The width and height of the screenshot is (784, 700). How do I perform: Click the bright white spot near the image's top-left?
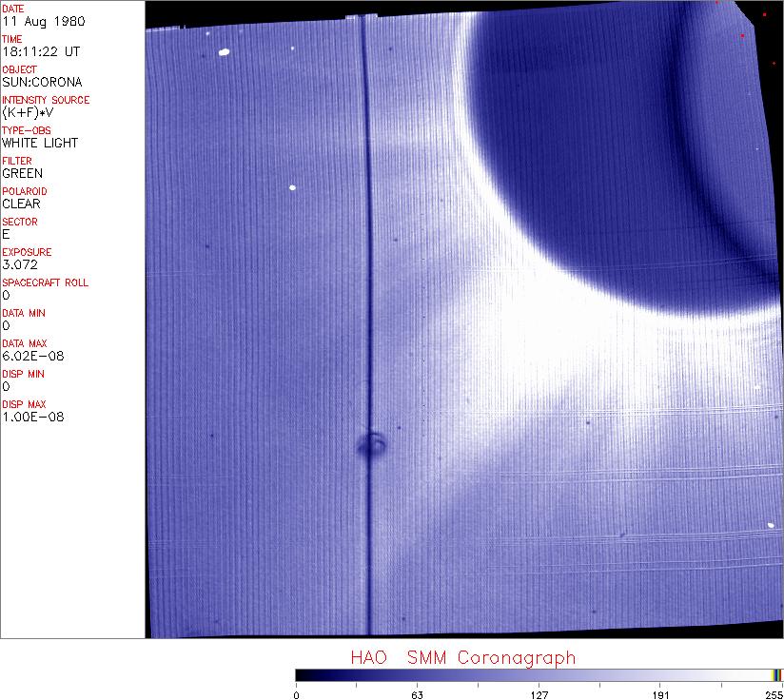[225, 53]
